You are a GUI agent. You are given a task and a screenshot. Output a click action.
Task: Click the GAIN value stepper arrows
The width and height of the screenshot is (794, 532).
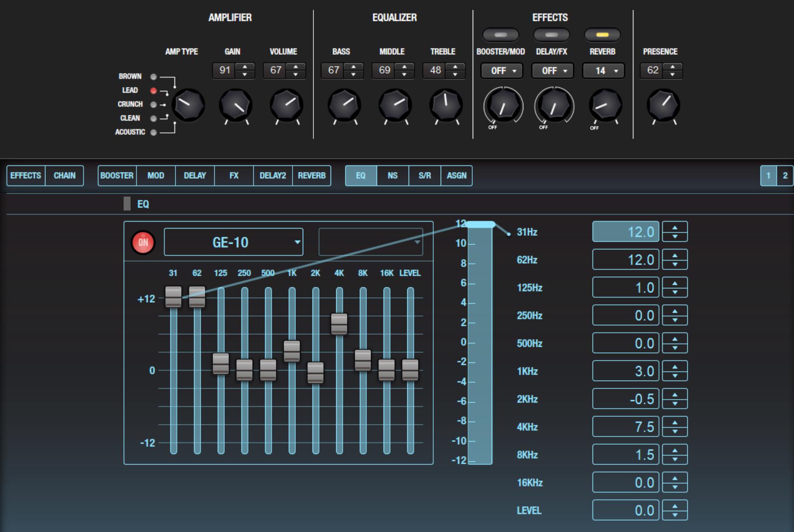pyautogui.click(x=245, y=71)
